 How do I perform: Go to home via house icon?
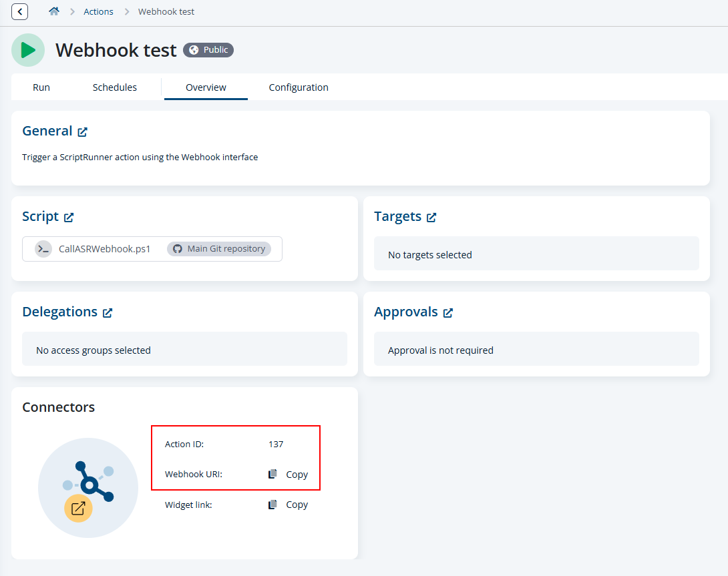coord(54,11)
